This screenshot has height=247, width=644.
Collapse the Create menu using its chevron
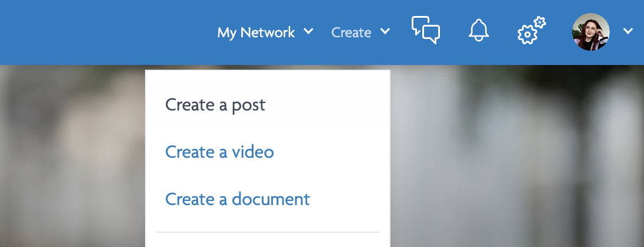[385, 31]
